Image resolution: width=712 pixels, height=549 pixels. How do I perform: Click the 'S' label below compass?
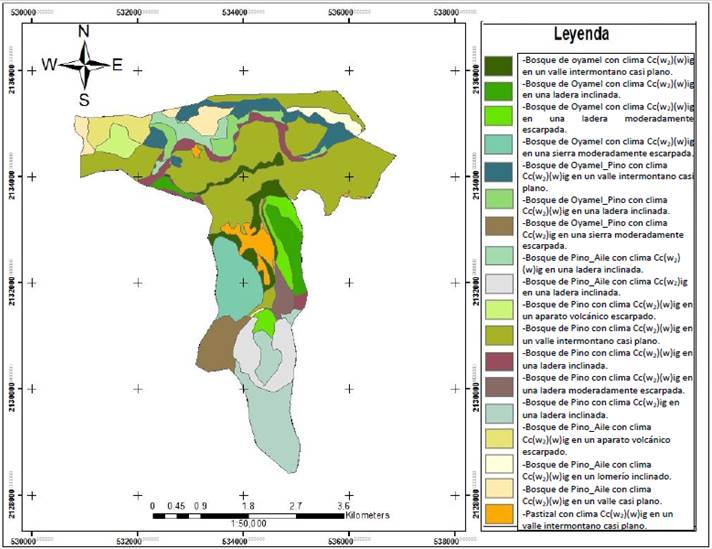[84, 99]
